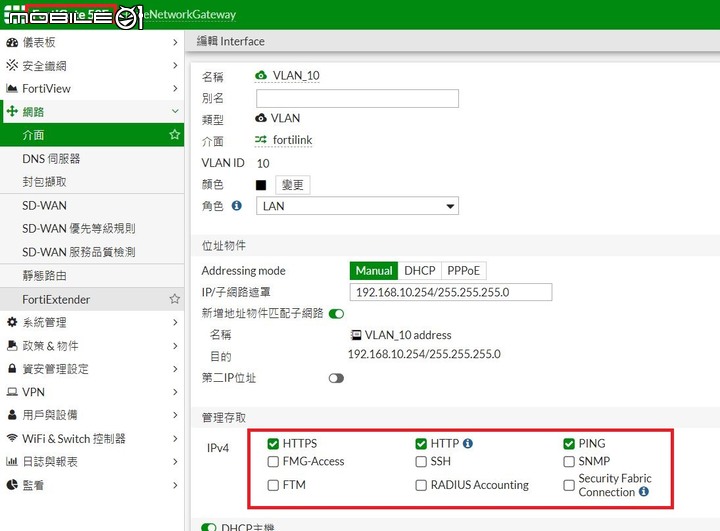Open the SD-WAN menu item
The width and height of the screenshot is (720, 531).
92,205
